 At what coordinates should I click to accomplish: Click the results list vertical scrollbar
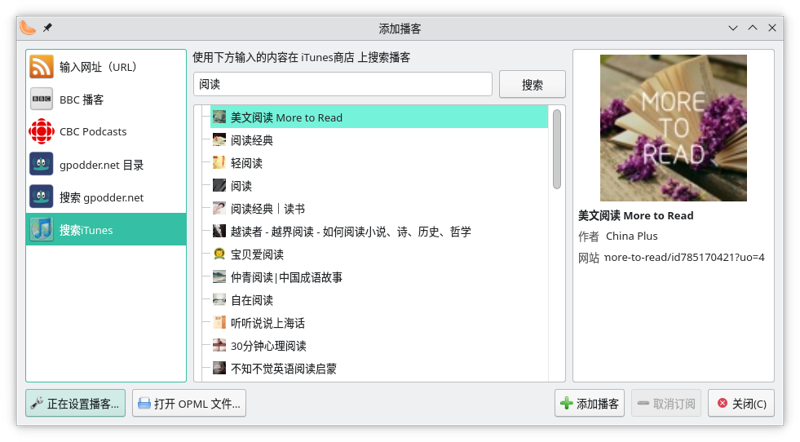tap(557, 150)
